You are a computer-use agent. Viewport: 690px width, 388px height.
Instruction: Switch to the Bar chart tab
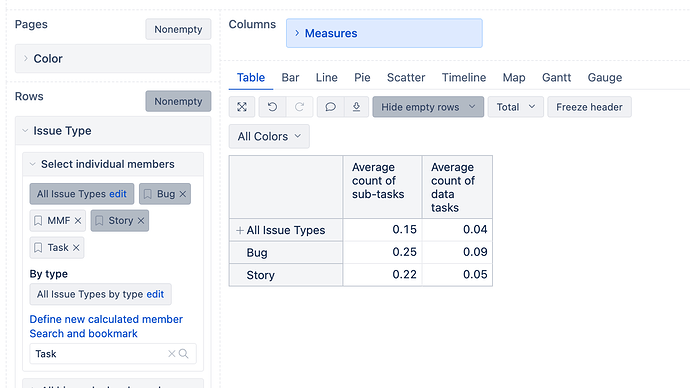(290, 77)
